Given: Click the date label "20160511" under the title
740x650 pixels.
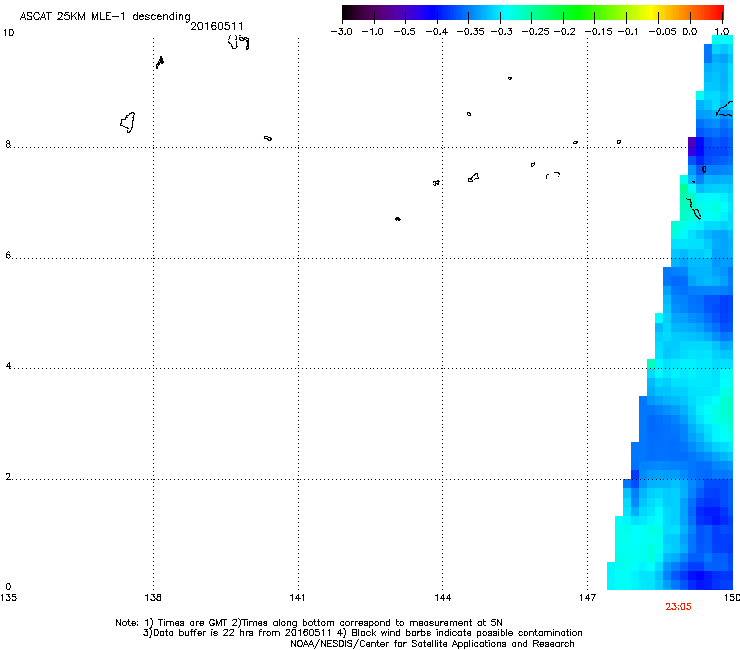Looking at the screenshot, I should 217,26.
